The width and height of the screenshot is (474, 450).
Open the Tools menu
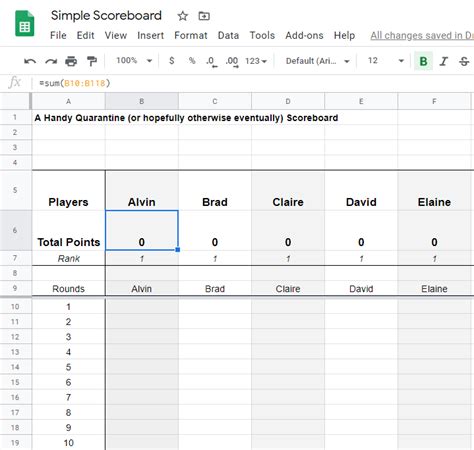click(x=262, y=35)
